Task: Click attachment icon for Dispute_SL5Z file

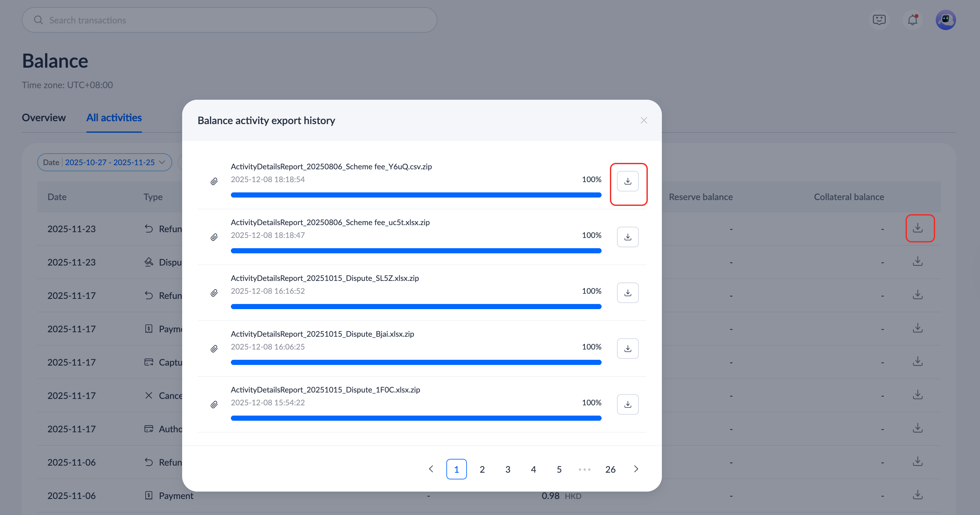Action: tap(214, 293)
